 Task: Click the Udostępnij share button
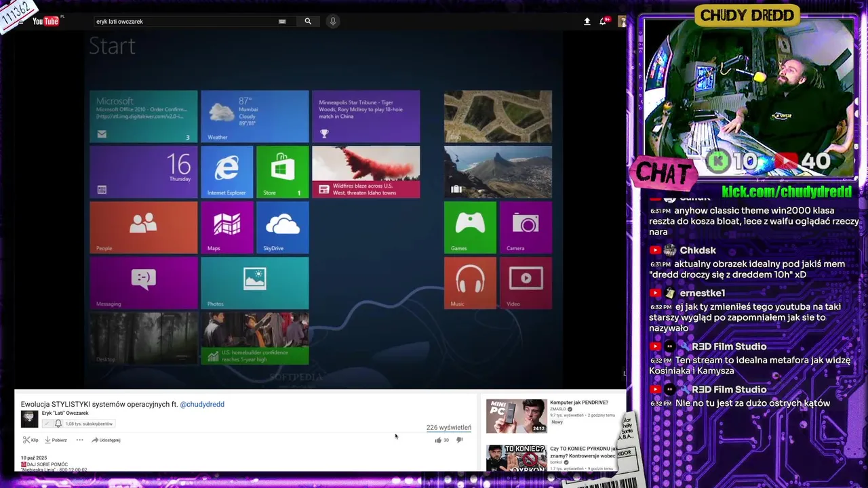click(x=106, y=440)
